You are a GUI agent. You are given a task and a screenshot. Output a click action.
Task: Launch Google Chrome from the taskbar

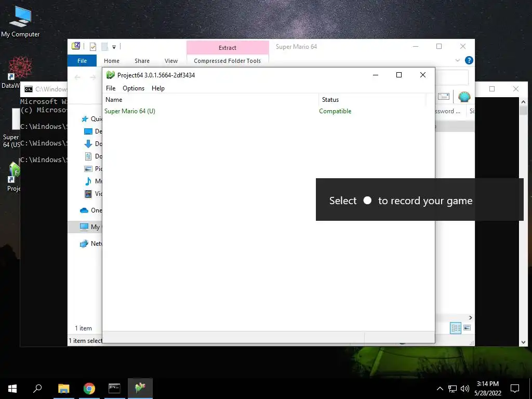pos(89,389)
